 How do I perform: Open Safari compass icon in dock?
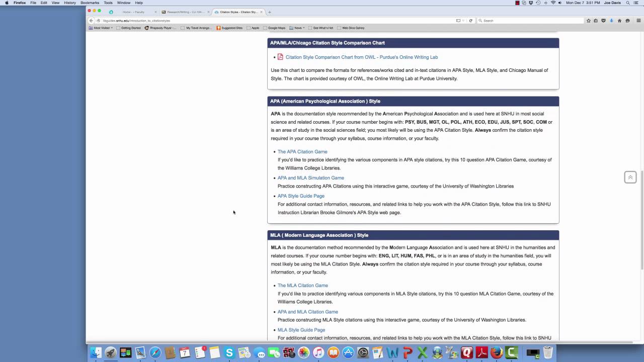[x=155, y=353]
